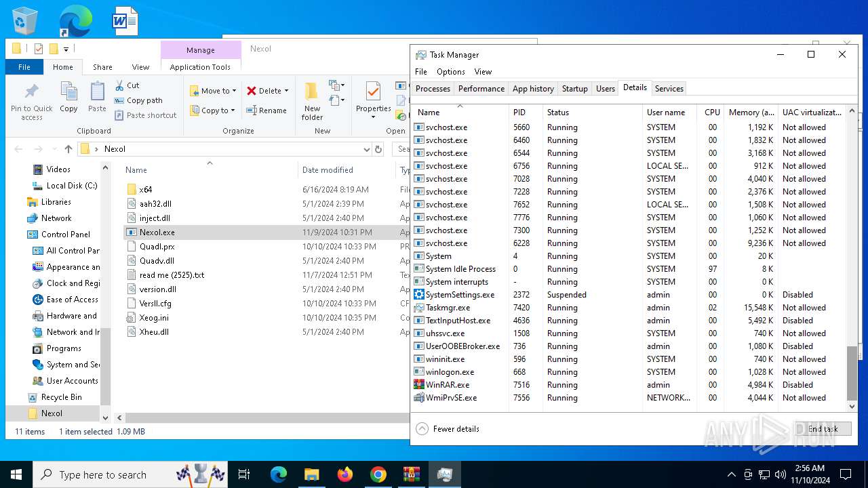Open the Move to dropdown

(x=213, y=91)
